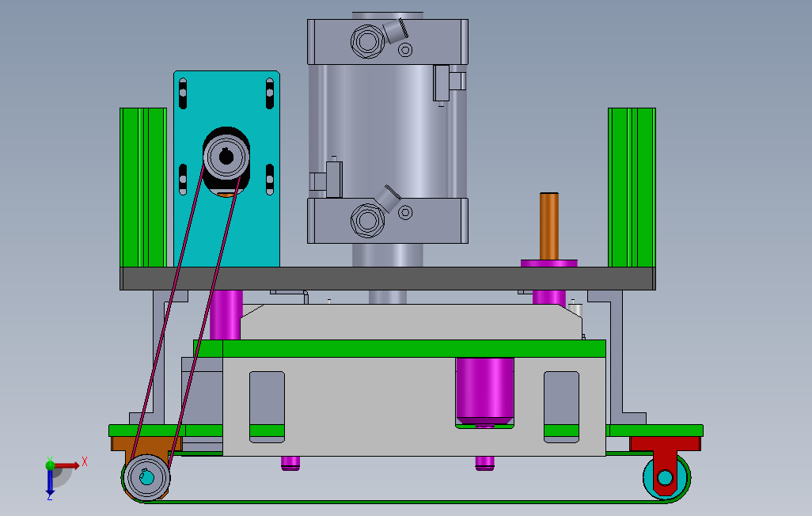Select the left rectangular cutout in gray frame
Screen dimensions: 812x516
[268, 407]
